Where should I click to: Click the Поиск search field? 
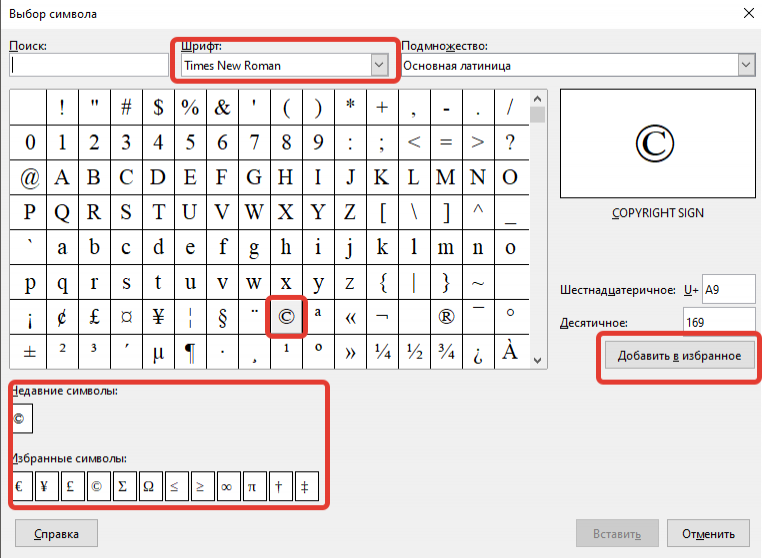click(x=89, y=65)
